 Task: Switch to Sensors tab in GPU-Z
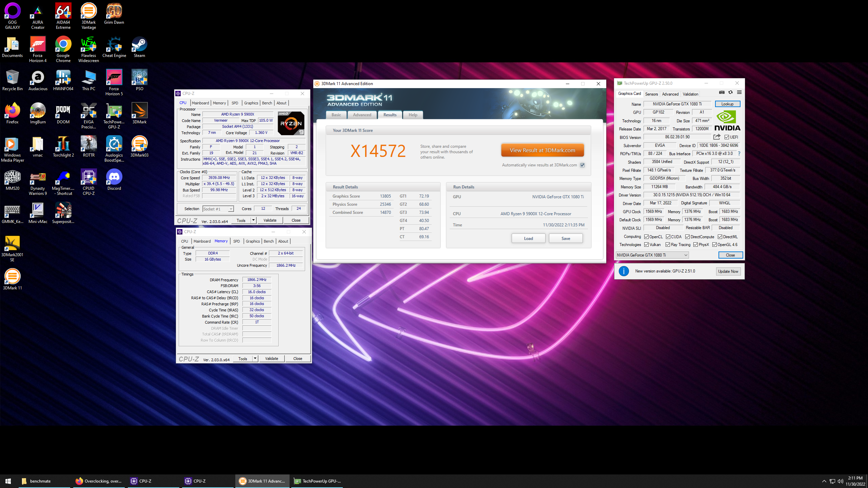coord(651,94)
